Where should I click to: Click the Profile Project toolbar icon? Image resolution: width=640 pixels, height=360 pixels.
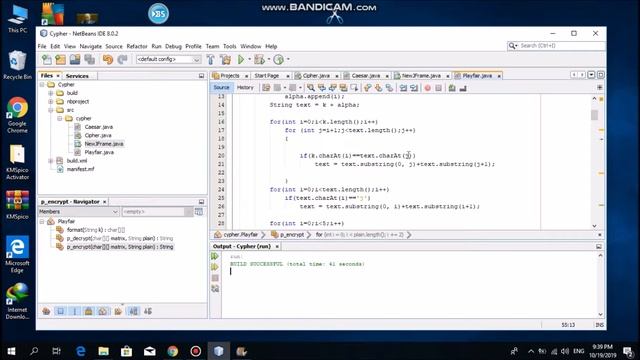[x=278, y=60]
